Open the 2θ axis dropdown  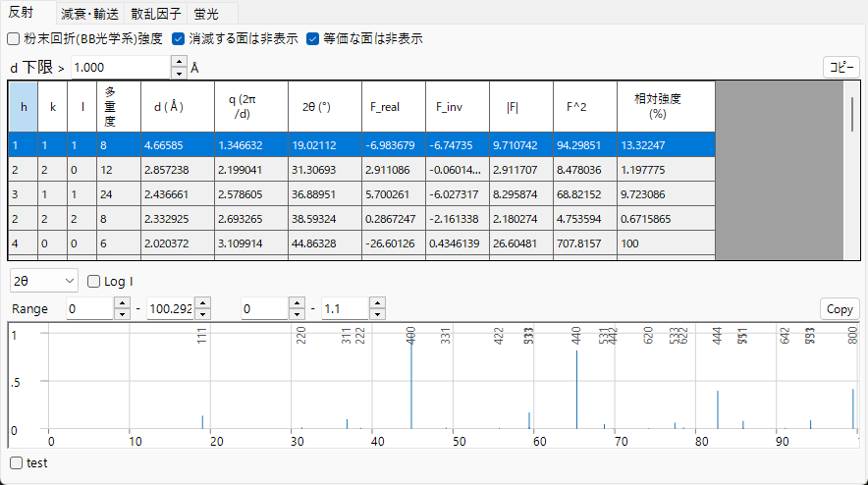point(44,281)
